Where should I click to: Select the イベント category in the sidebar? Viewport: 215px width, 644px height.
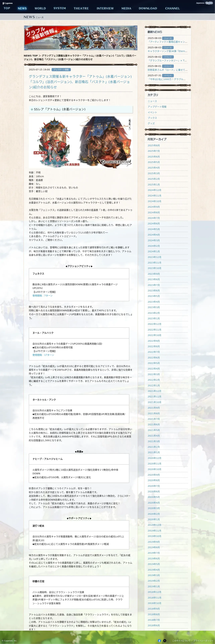pyautogui.click(x=152, y=113)
